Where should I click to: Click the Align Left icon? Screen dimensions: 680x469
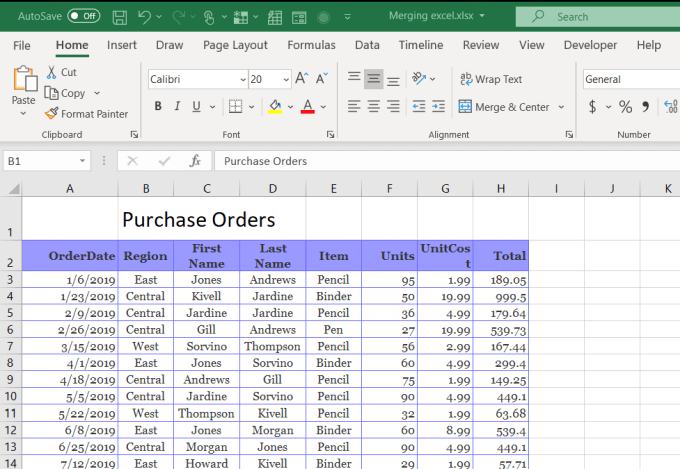click(x=354, y=107)
